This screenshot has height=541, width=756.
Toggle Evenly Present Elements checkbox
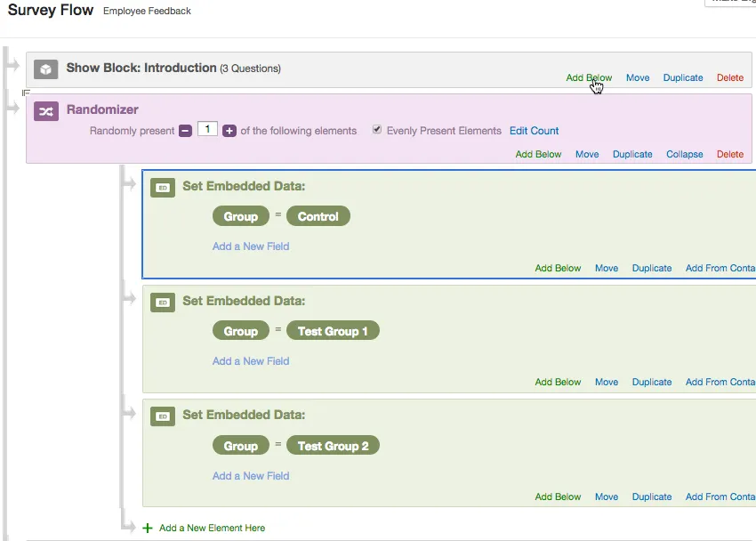coord(377,130)
